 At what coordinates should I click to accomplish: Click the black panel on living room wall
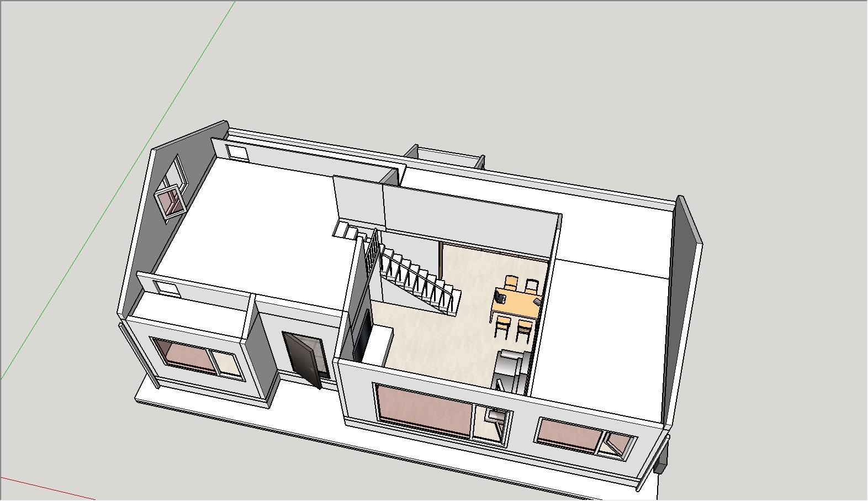click(362, 334)
